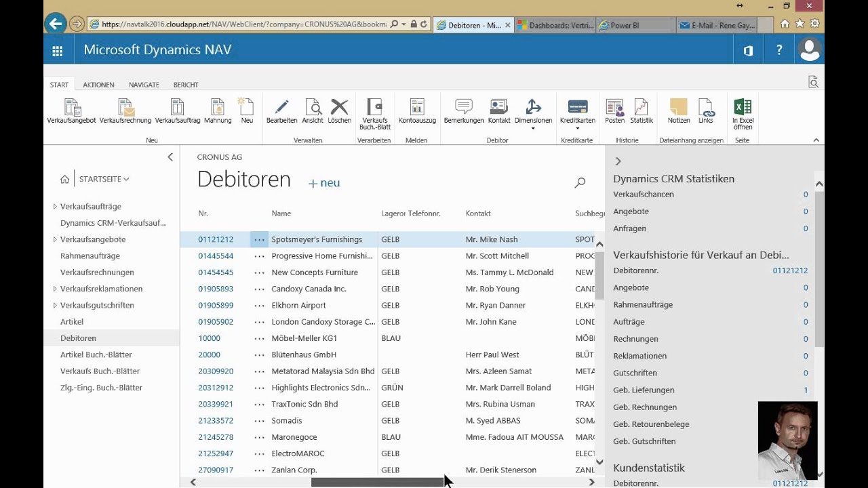
Task: Create a new Verkaufsrechnung from the ribbon
Action: click(x=125, y=111)
